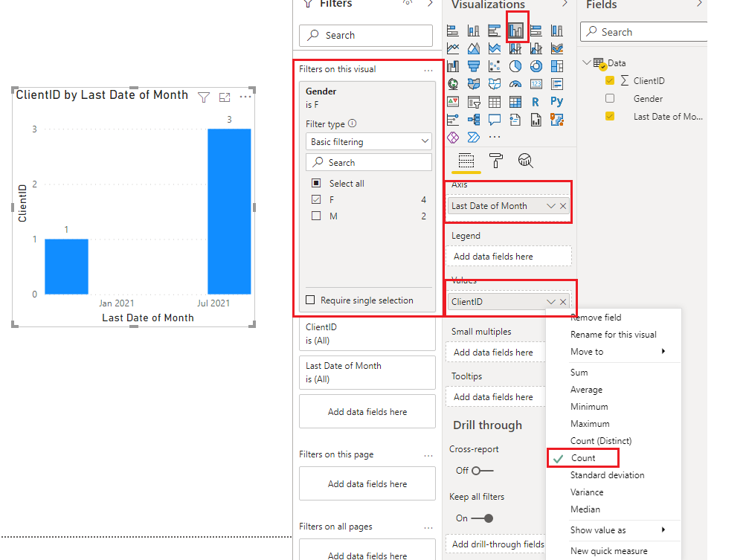Viewport: 746px width, 560px height.
Task: Click the filter icon on chart header
Action: (204, 97)
